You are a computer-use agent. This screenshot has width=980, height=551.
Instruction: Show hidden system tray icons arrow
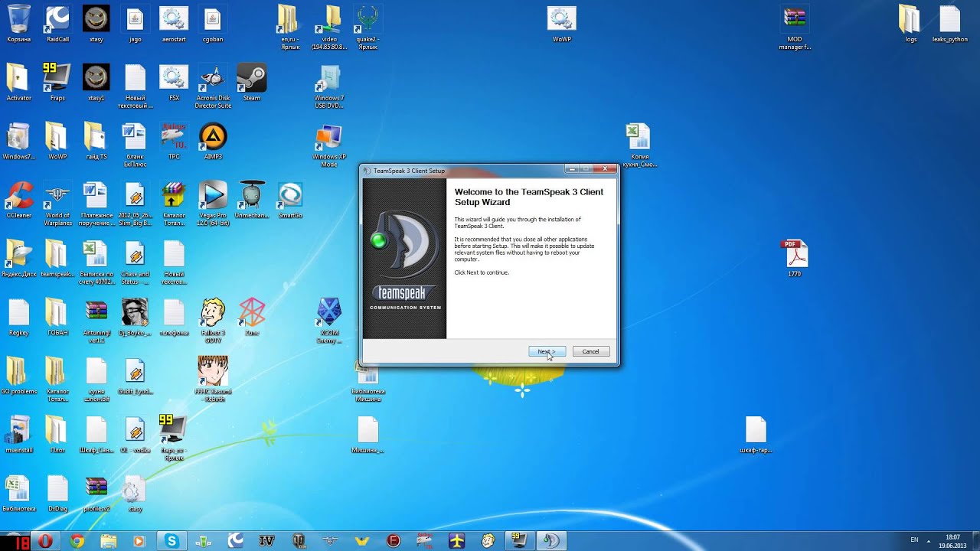click(x=930, y=540)
